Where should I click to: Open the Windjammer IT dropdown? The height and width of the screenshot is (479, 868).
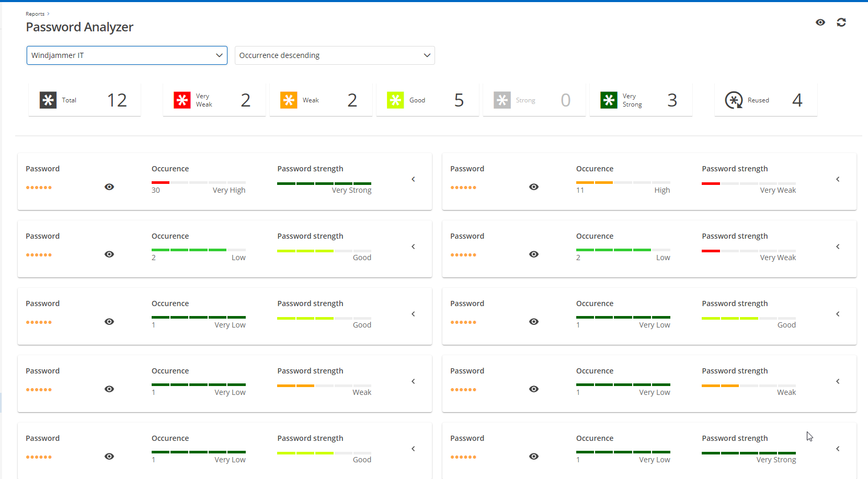pyautogui.click(x=127, y=55)
